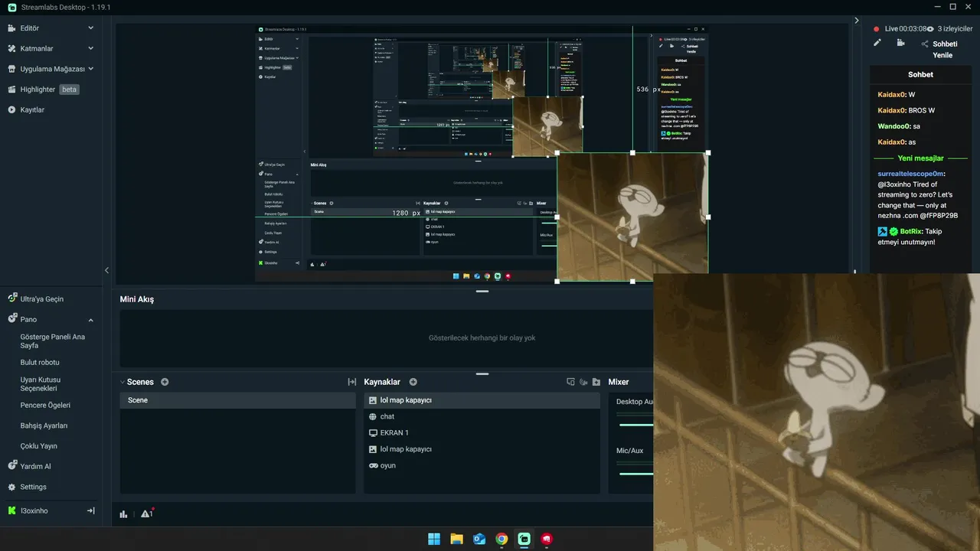Click scene transition icon beside Kaynaklar

[x=352, y=382]
